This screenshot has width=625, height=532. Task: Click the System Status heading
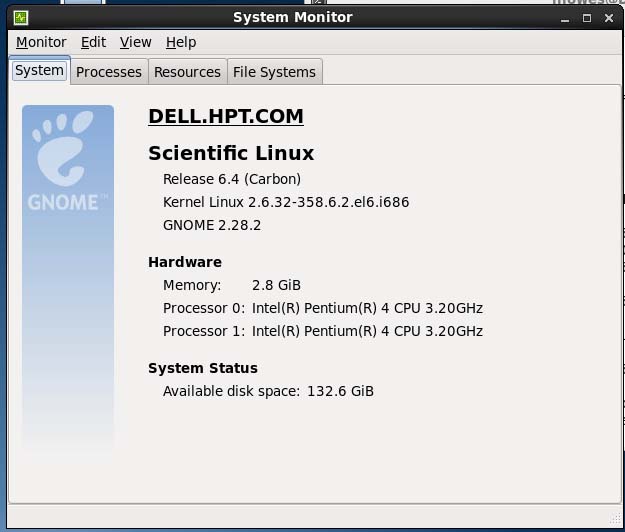(203, 368)
